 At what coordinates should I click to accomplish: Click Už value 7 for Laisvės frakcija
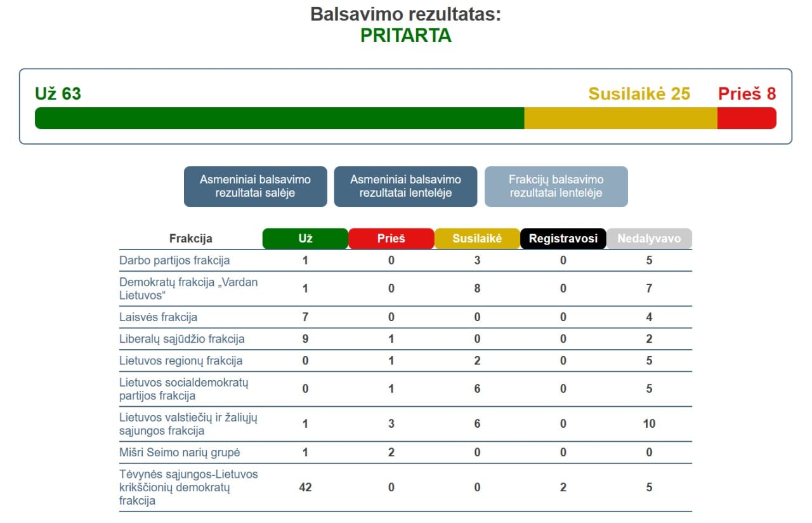tap(305, 317)
